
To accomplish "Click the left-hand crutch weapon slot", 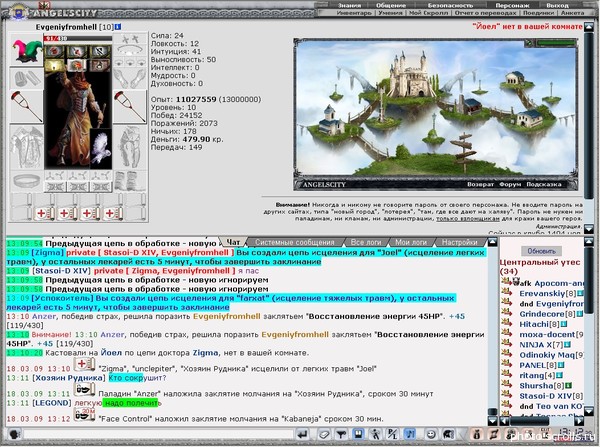I will [x=26, y=106].
